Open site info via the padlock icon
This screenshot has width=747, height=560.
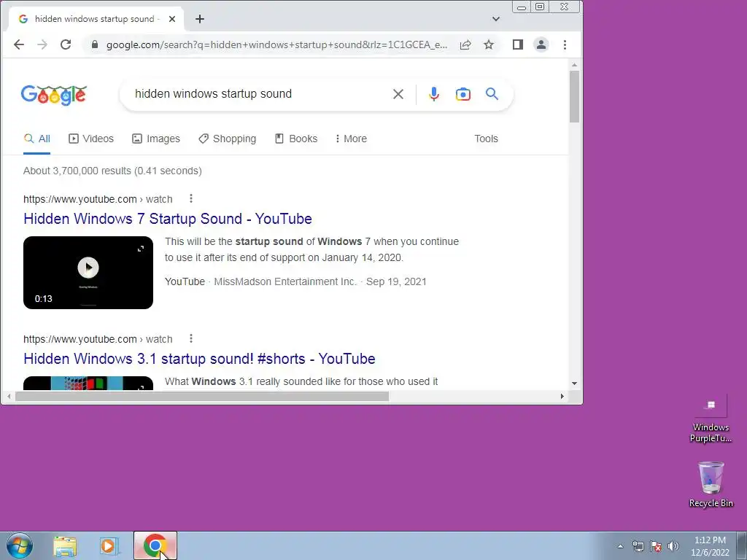pos(95,44)
